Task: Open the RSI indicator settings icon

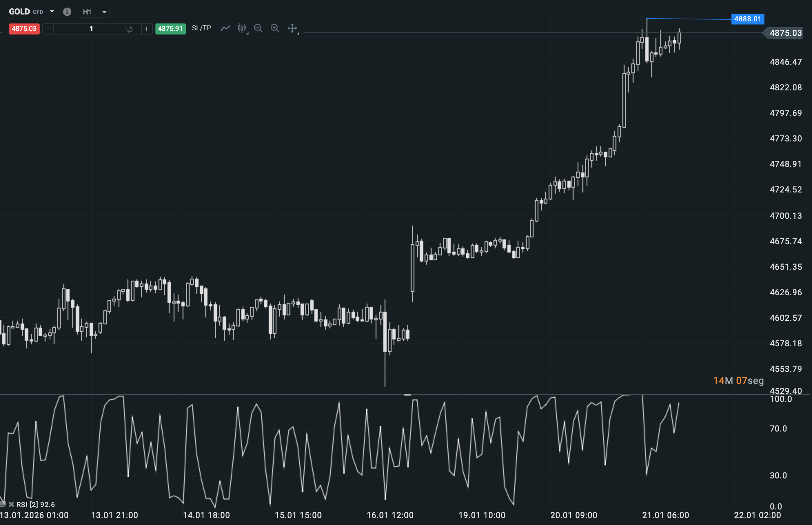Action: tap(3, 504)
